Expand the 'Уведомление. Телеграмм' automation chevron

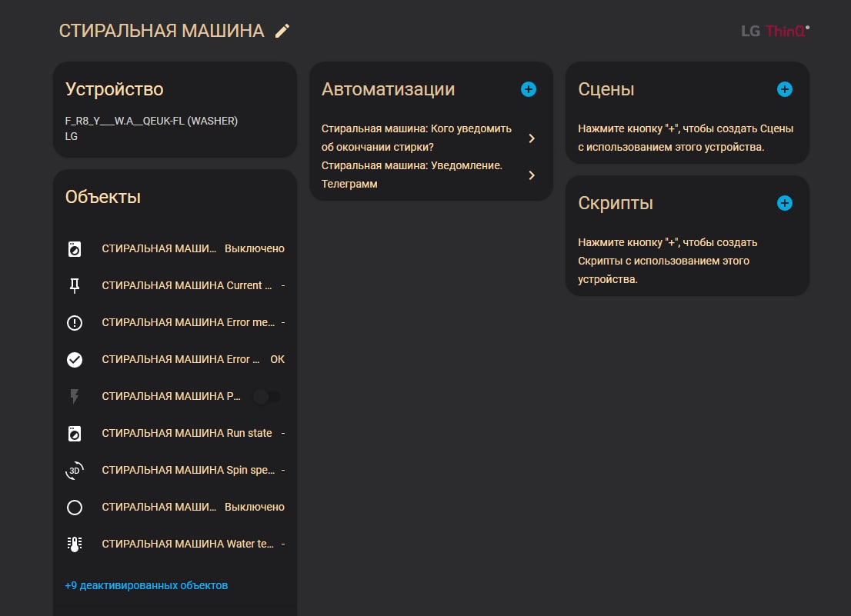click(x=532, y=175)
